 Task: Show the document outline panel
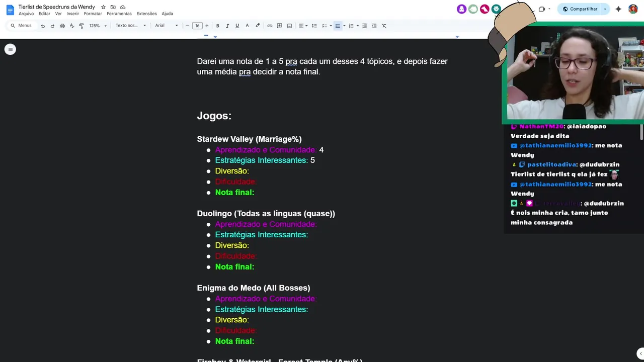click(10, 49)
